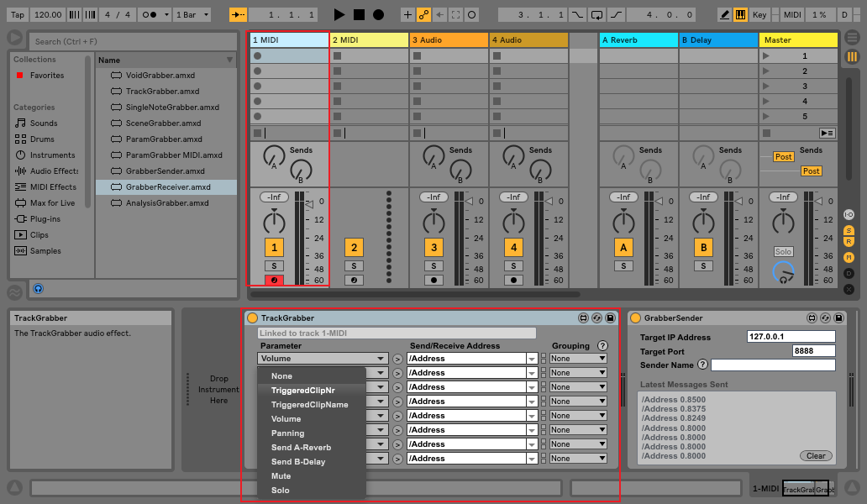Click first Post button on Master sends

(783, 157)
